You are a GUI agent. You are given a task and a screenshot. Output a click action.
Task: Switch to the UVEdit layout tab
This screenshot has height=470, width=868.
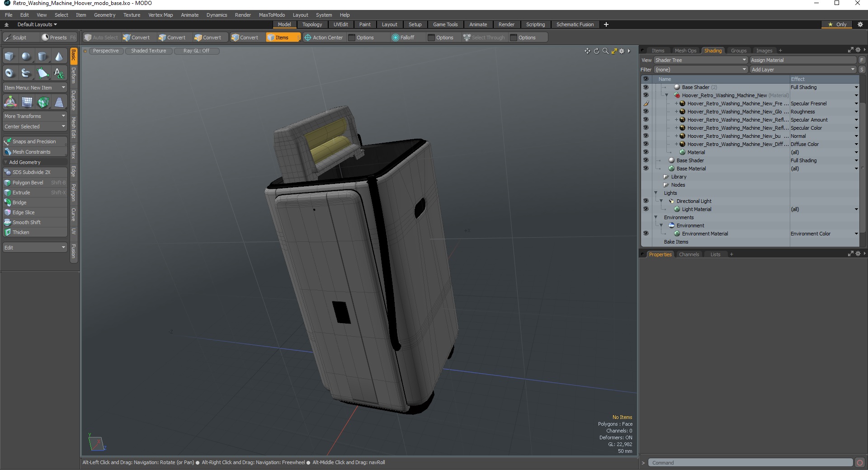point(340,24)
